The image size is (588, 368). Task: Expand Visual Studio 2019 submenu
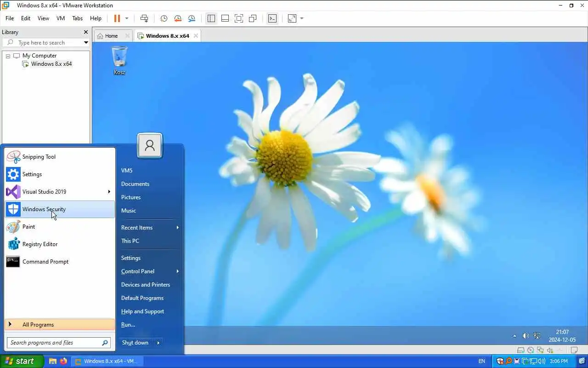pos(109,192)
